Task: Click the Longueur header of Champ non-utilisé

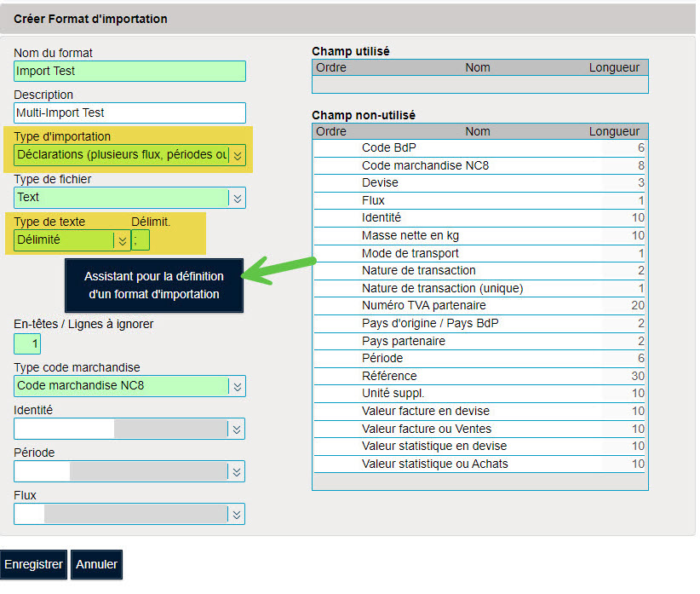Action: tap(614, 132)
